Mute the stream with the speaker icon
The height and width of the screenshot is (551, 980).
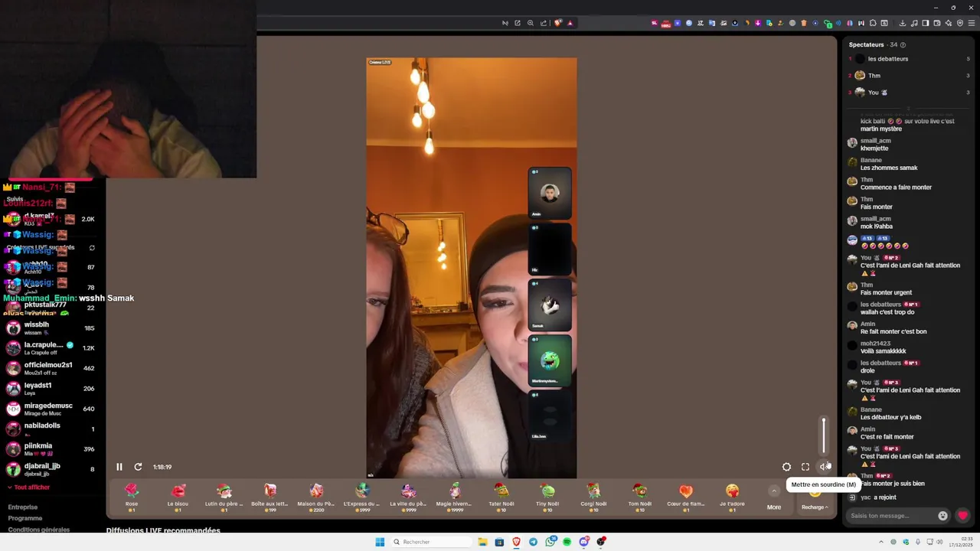[x=824, y=467]
